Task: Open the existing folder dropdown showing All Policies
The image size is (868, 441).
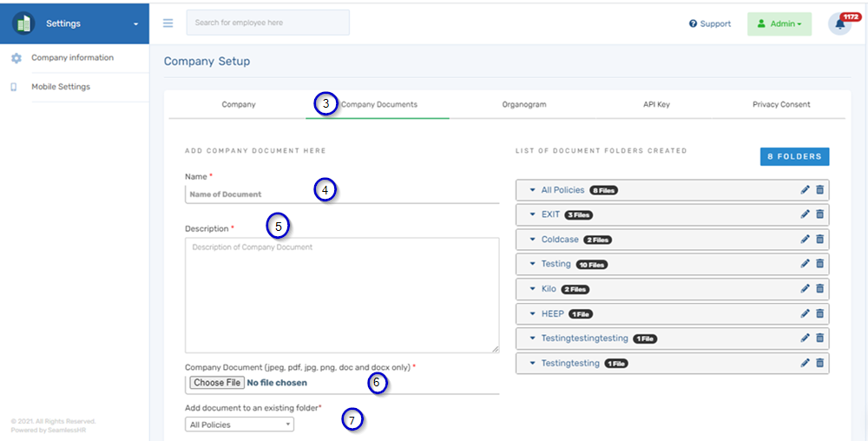Action: (x=240, y=425)
